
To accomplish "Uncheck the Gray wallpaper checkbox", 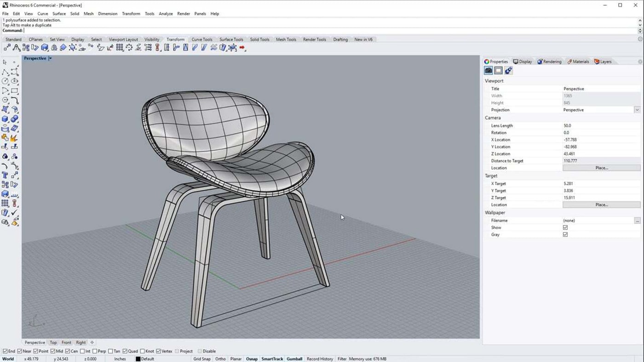I will 565,234.
